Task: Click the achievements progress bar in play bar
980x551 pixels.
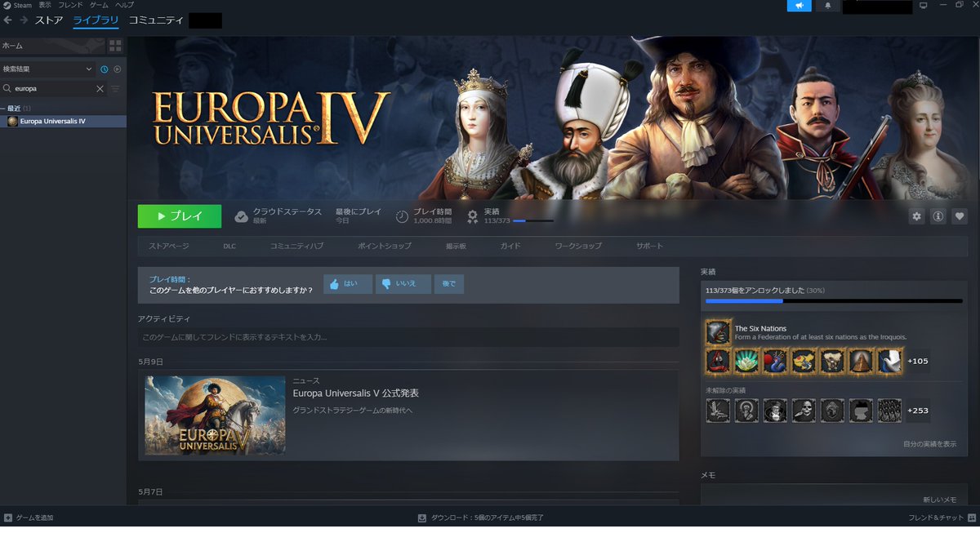Action: click(x=532, y=221)
